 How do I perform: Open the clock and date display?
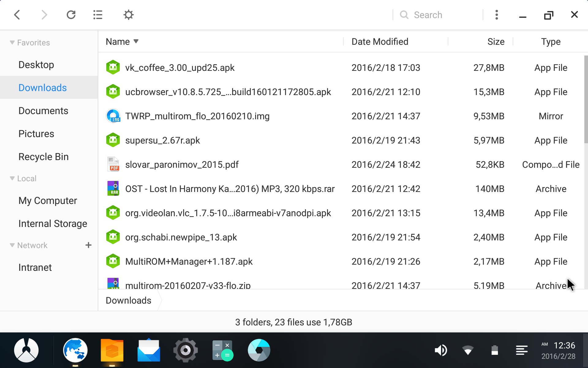point(559,351)
